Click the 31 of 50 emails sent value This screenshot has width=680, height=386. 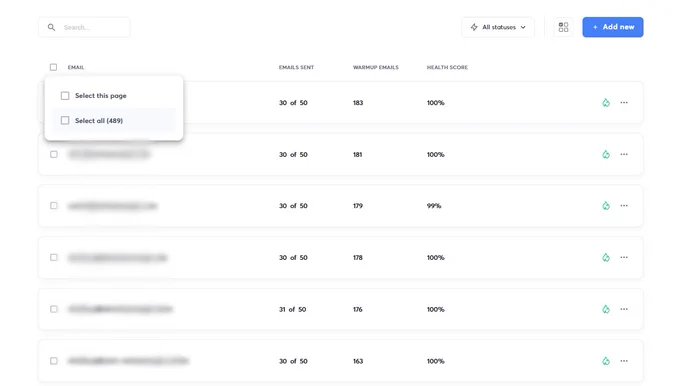[292, 309]
